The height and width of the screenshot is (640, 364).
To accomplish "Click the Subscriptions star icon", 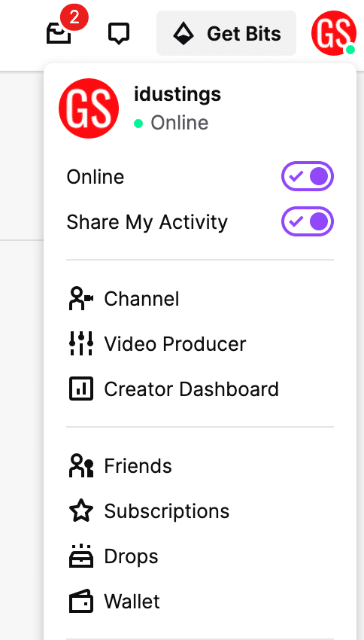I will pyautogui.click(x=81, y=511).
